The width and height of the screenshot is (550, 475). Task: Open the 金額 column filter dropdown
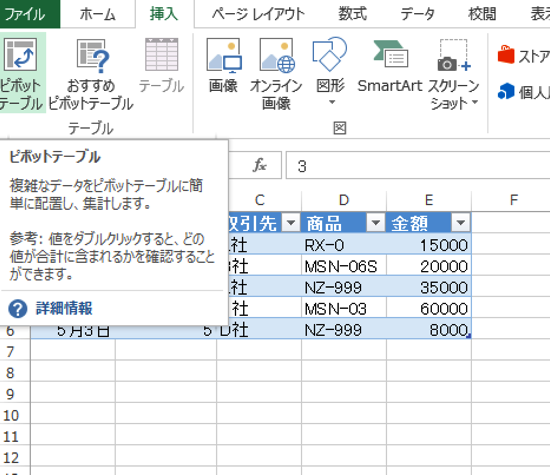pos(461,222)
